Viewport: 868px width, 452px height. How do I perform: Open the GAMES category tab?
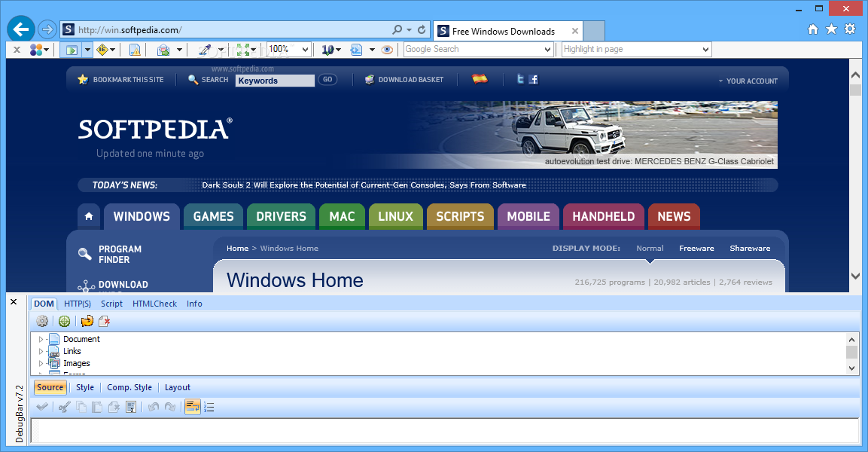[213, 217]
